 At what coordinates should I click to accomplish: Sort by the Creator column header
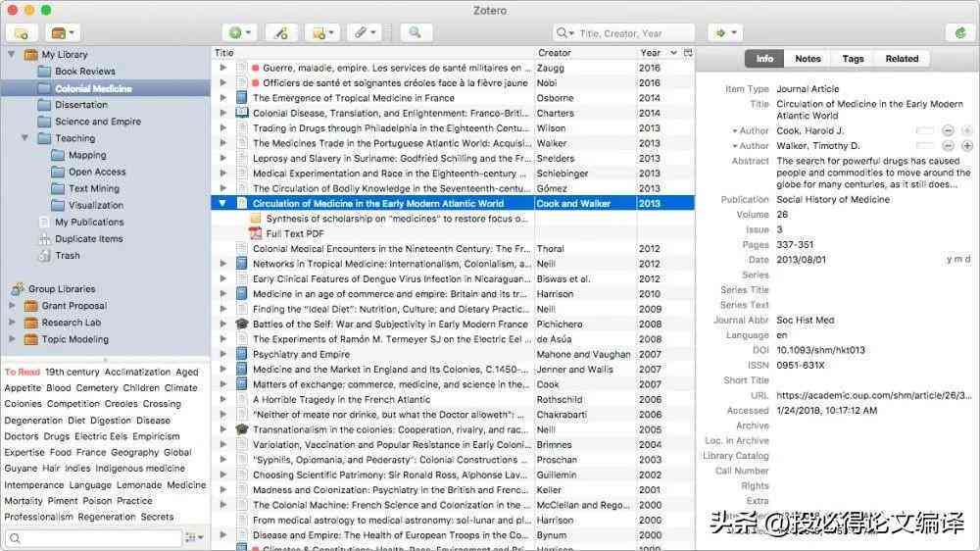[585, 53]
